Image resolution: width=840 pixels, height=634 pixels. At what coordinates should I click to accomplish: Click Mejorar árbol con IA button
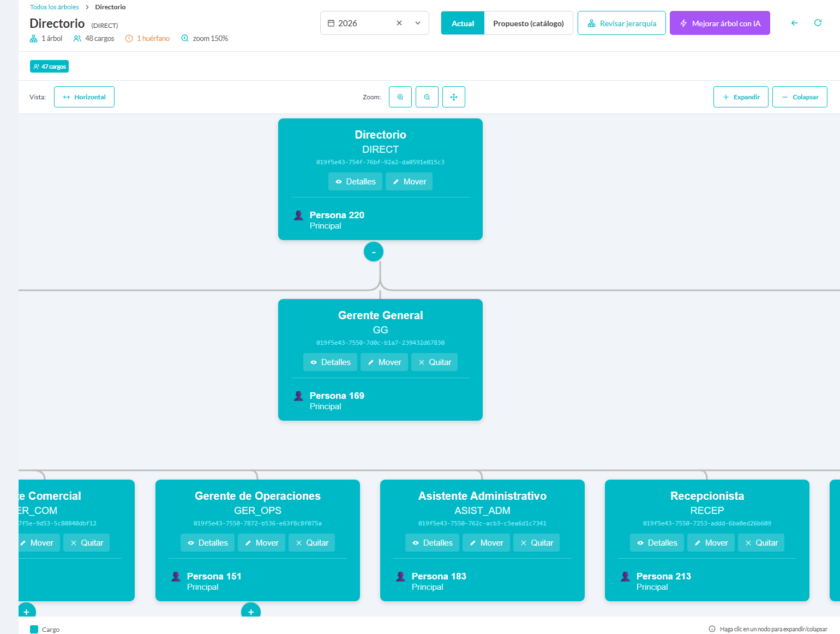click(720, 23)
